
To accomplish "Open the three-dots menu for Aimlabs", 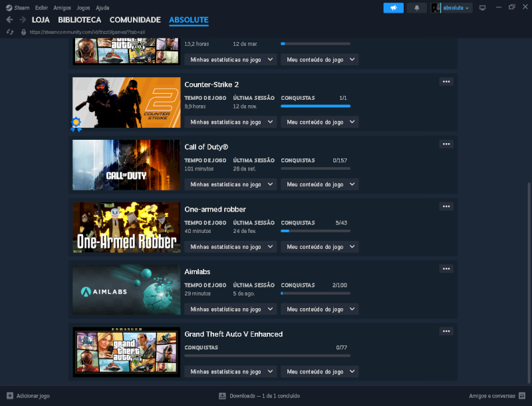I will [446, 269].
